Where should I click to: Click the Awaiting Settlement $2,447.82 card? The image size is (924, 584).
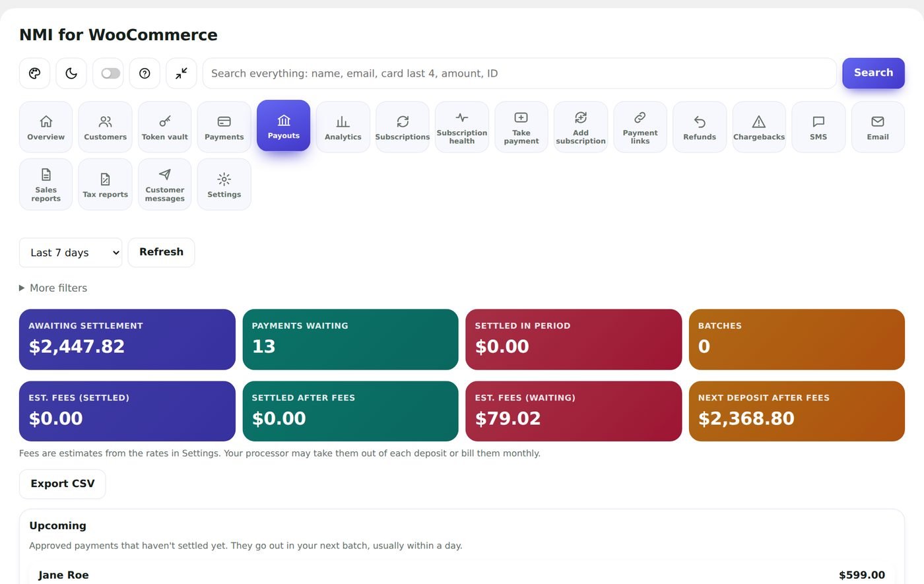tap(127, 339)
